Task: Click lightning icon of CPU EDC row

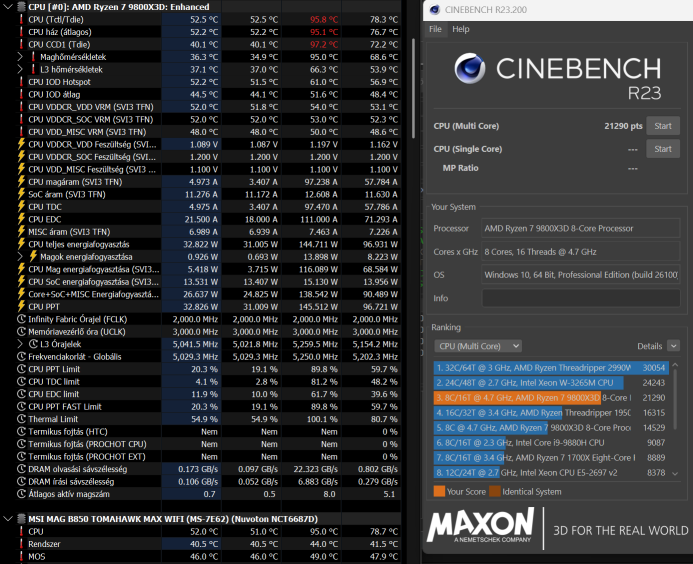Action: point(21,219)
